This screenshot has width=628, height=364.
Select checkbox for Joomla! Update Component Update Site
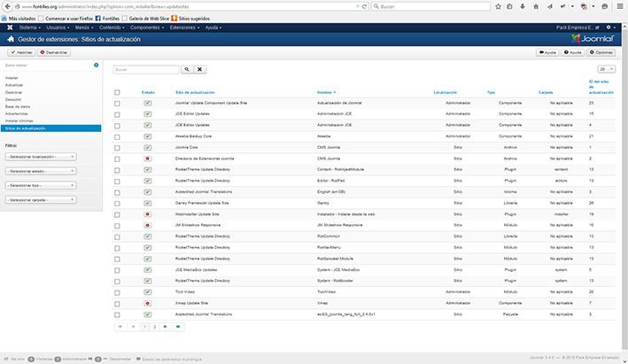(117, 104)
